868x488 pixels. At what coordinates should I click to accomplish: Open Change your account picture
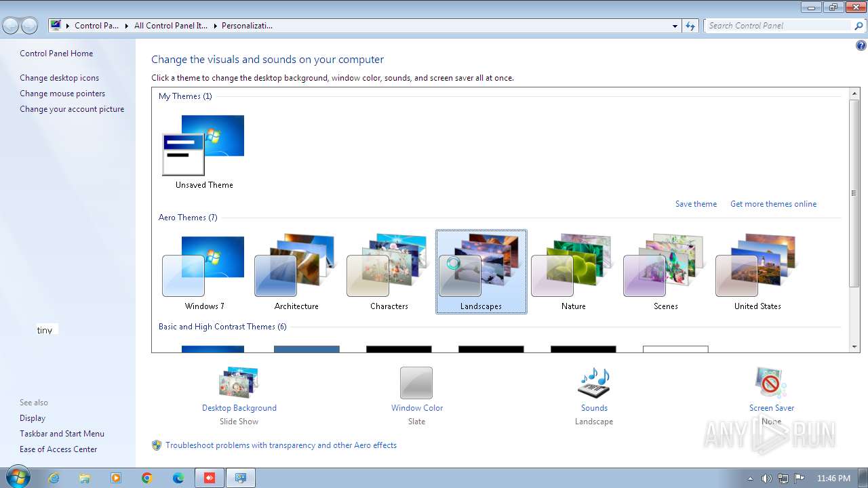point(72,109)
